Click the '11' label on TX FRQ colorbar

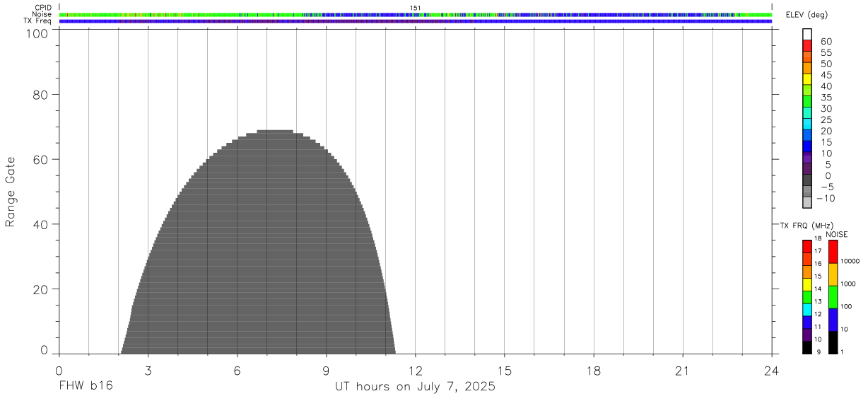[818, 327]
